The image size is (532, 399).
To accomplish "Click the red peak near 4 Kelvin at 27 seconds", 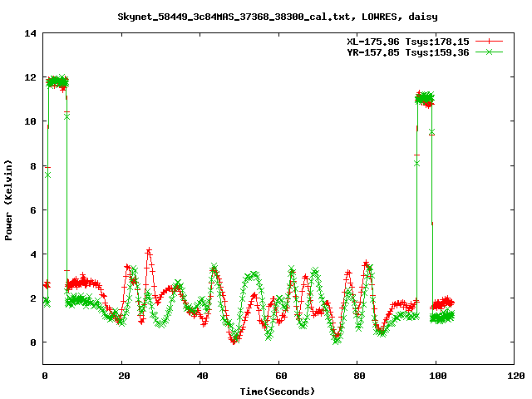I will point(149,251).
